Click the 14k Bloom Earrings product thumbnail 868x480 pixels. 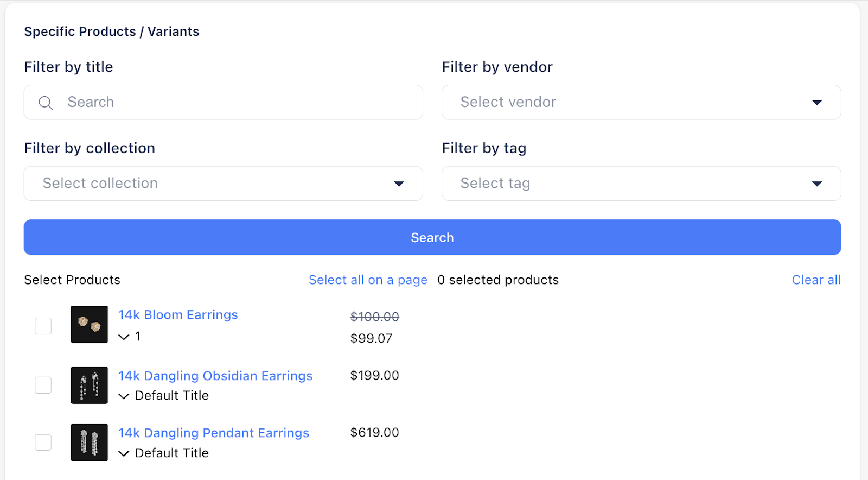click(x=89, y=324)
